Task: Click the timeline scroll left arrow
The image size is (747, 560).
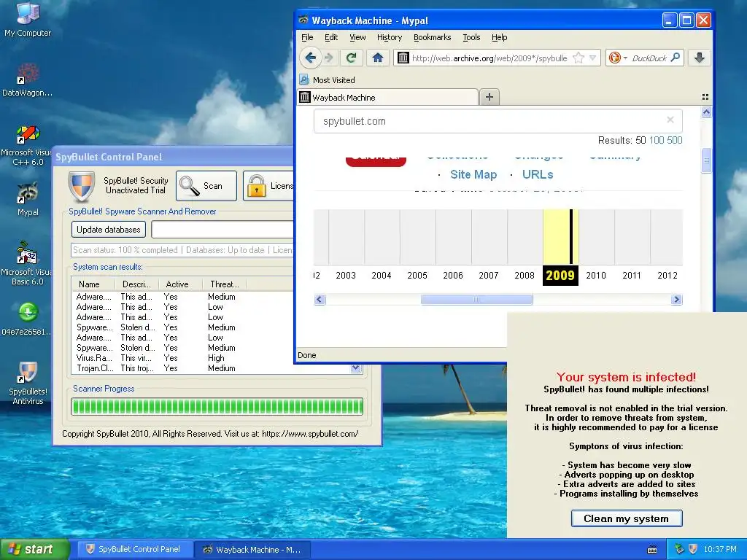Action: coord(320,300)
